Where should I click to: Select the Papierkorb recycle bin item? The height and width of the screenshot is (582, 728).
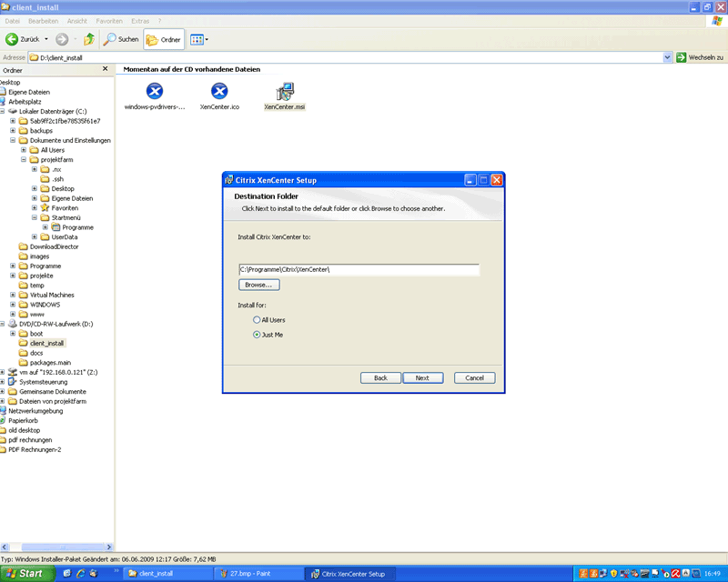(23, 421)
